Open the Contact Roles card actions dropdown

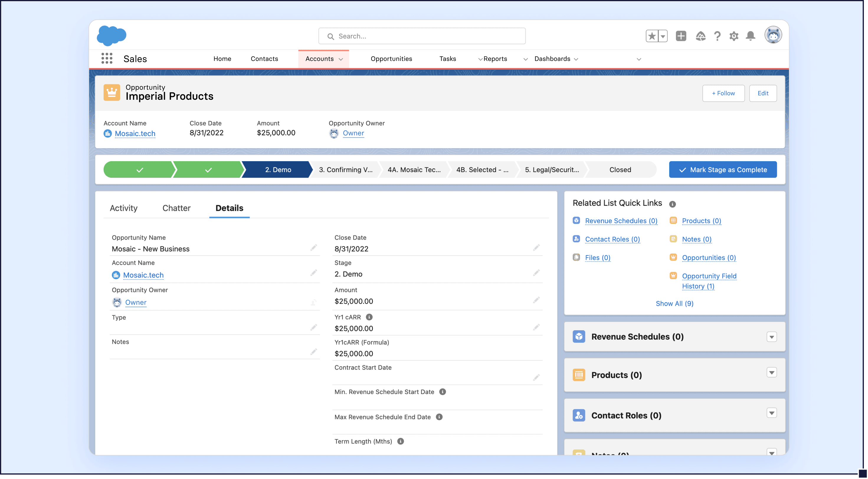(771, 413)
